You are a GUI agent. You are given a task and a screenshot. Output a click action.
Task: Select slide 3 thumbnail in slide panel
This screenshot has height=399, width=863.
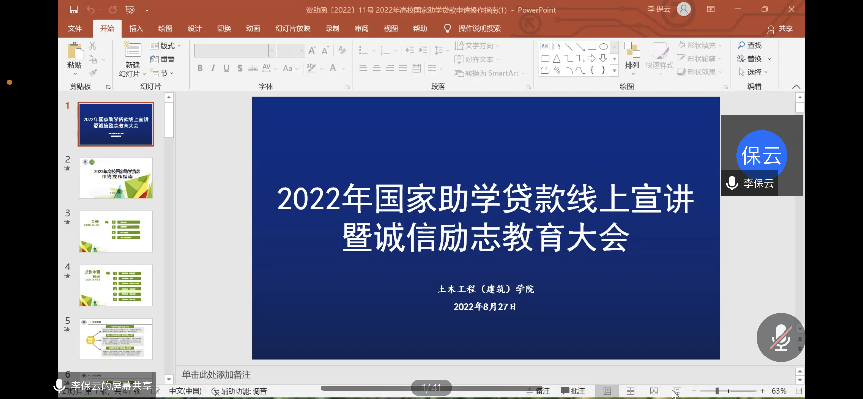coord(116,231)
